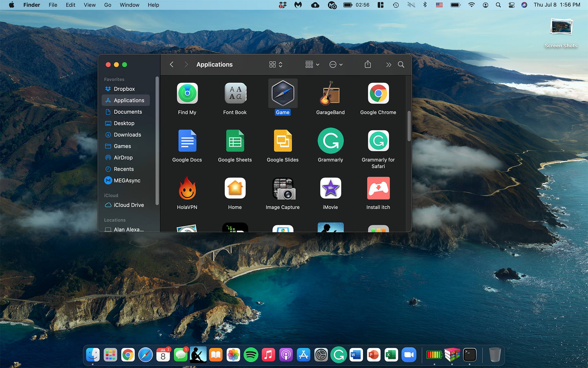
Task: Open the View menu
Action: 90,5
